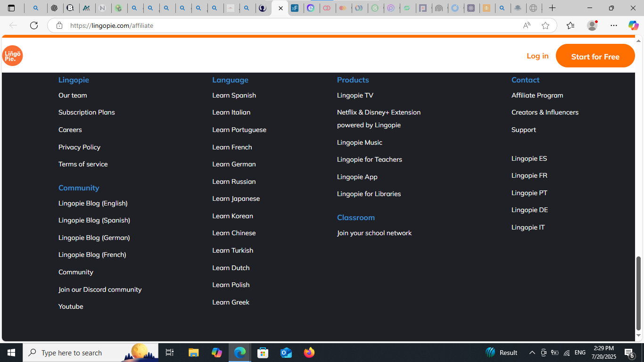The height and width of the screenshot is (362, 644).
Task: Open the Edge tab actions menu icon
Action: click(x=11, y=8)
